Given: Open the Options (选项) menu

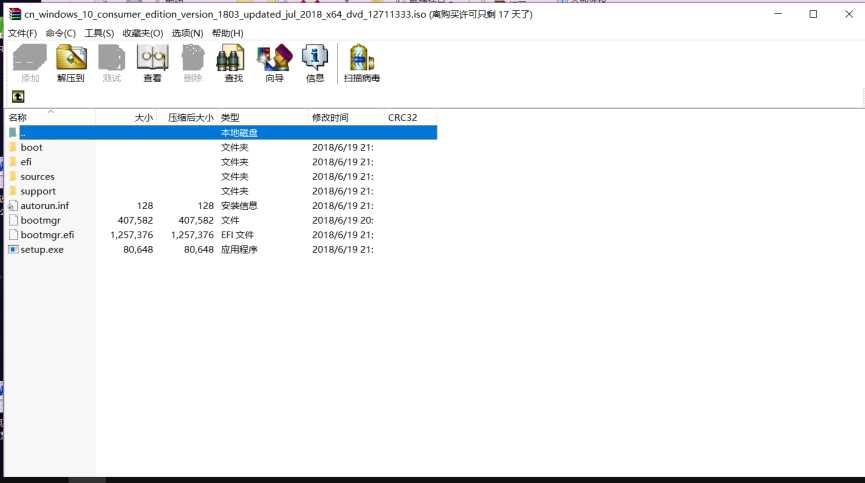Looking at the screenshot, I should pos(188,33).
